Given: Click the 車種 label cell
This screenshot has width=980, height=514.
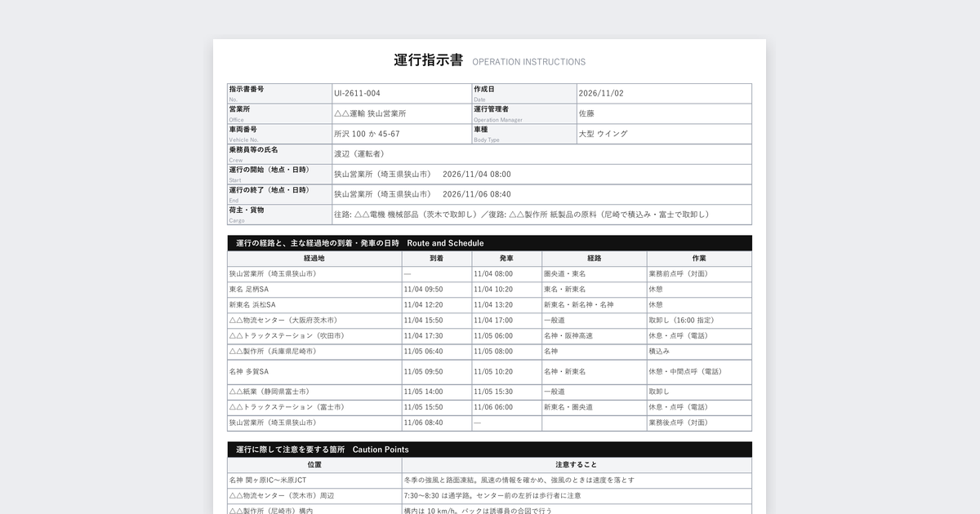Looking at the screenshot, I should 524,134.
